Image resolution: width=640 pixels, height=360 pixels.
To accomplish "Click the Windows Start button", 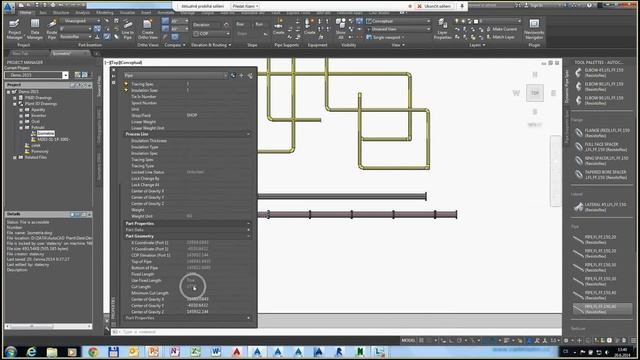I will point(11,351).
